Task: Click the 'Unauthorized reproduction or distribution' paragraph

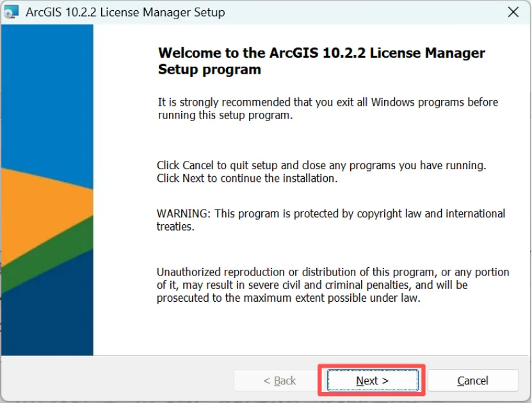Action: [333, 272]
